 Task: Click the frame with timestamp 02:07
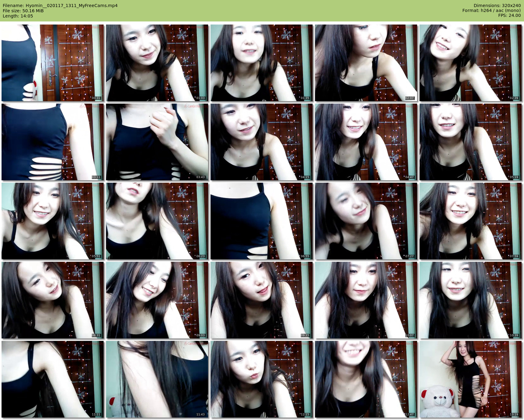(366, 63)
